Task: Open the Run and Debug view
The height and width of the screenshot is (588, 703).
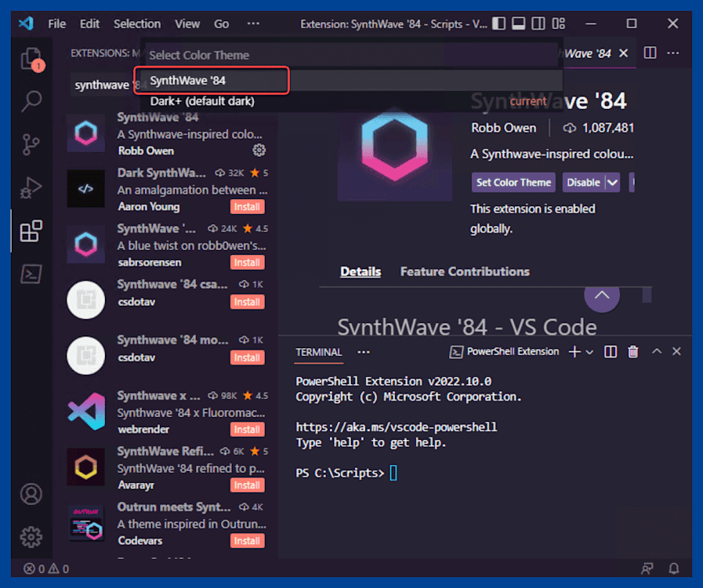Action: pyautogui.click(x=31, y=188)
